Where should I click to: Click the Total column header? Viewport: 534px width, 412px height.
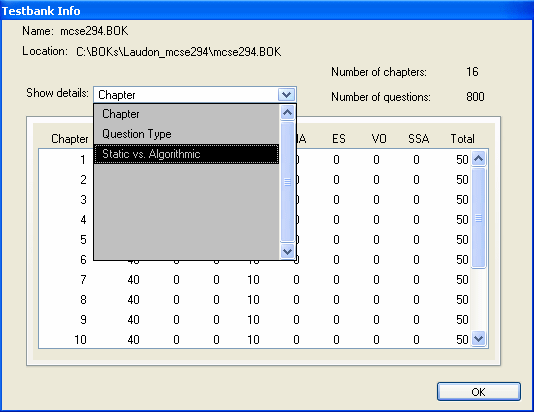click(462, 139)
